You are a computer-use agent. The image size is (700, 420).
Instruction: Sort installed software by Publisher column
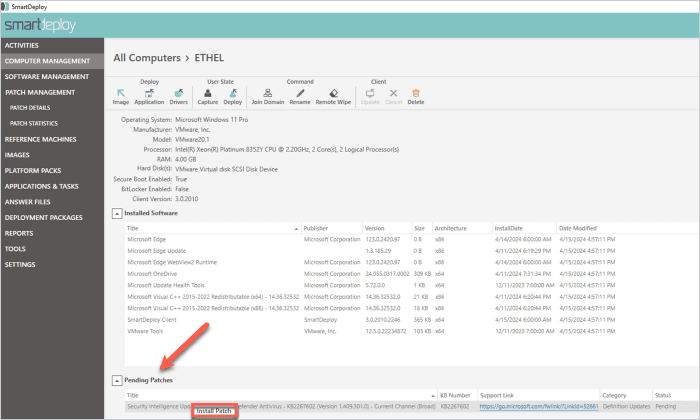coord(332,229)
